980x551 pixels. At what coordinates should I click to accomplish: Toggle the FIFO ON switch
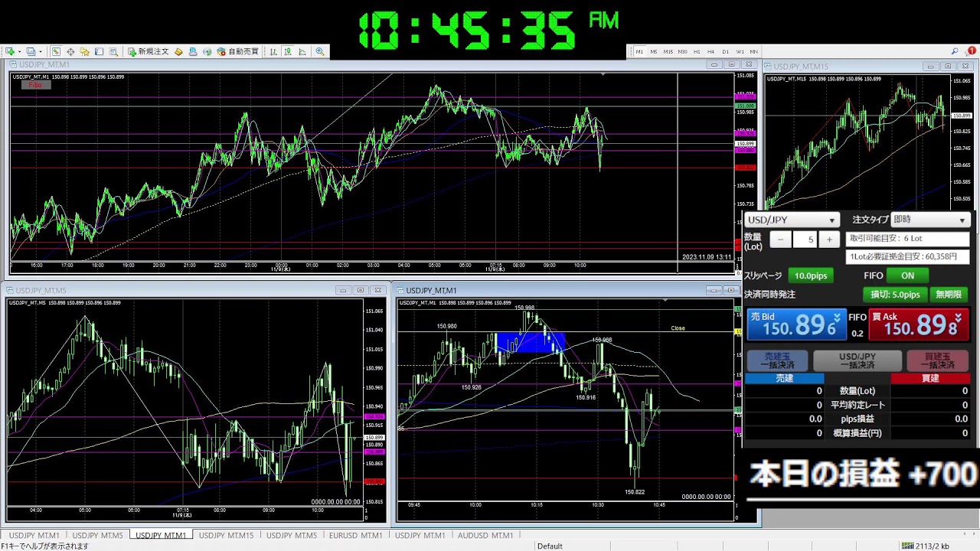[x=907, y=275]
